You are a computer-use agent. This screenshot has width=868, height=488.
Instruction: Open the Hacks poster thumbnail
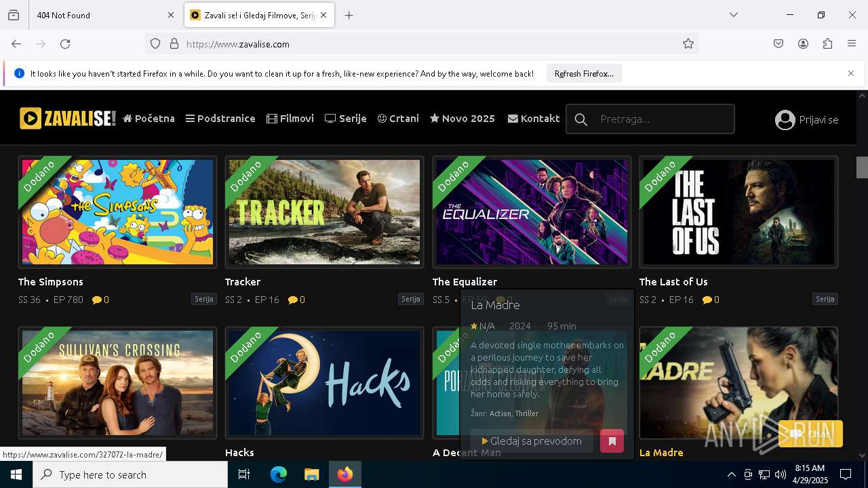point(324,383)
